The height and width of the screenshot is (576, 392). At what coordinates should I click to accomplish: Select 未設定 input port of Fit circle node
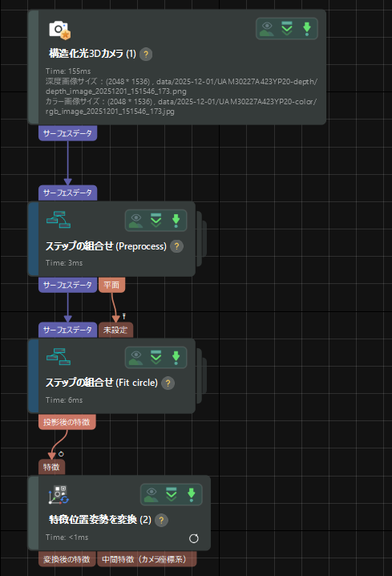[115, 330]
